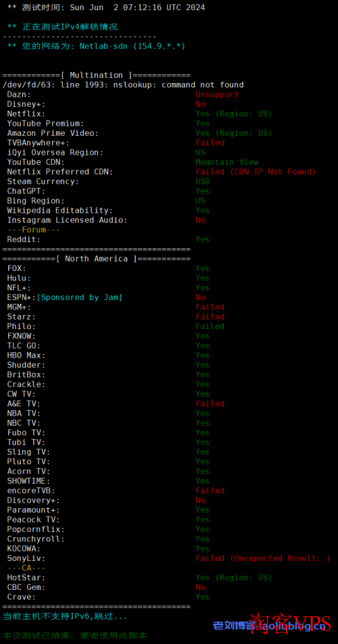Select the Disney+ red "No" result
Screen dimensions: 338x644
(x=200, y=104)
